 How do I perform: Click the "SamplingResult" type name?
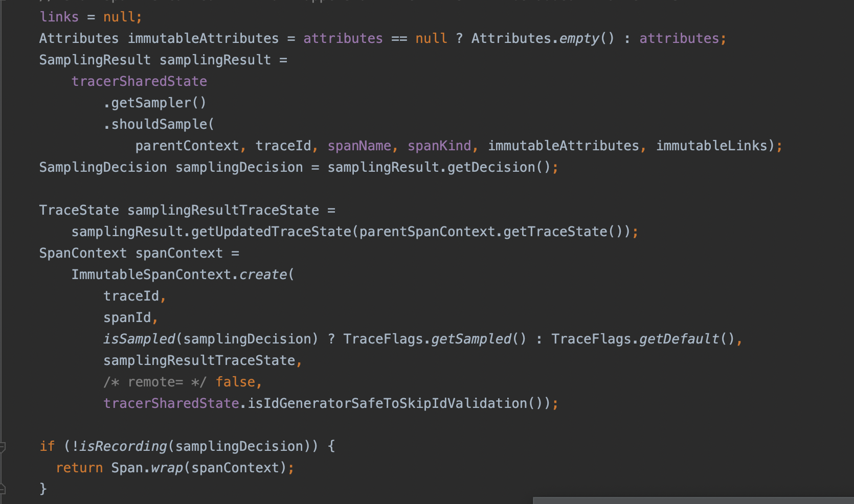coord(95,60)
